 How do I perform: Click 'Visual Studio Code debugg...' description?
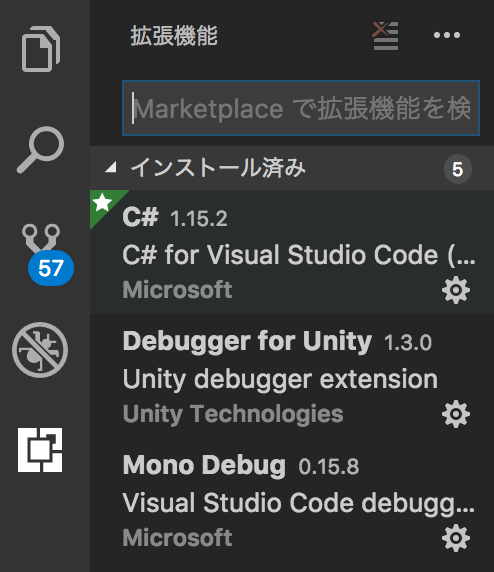[299, 503]
